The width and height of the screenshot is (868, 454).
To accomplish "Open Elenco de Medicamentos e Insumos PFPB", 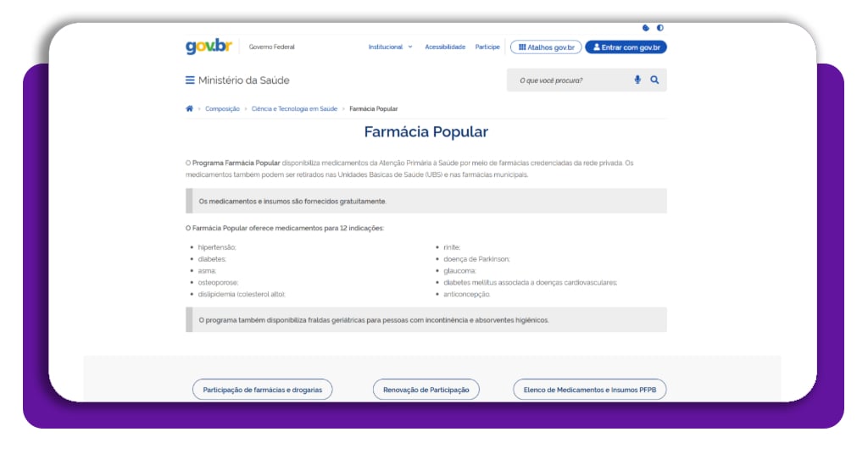I will click(590, 390).
